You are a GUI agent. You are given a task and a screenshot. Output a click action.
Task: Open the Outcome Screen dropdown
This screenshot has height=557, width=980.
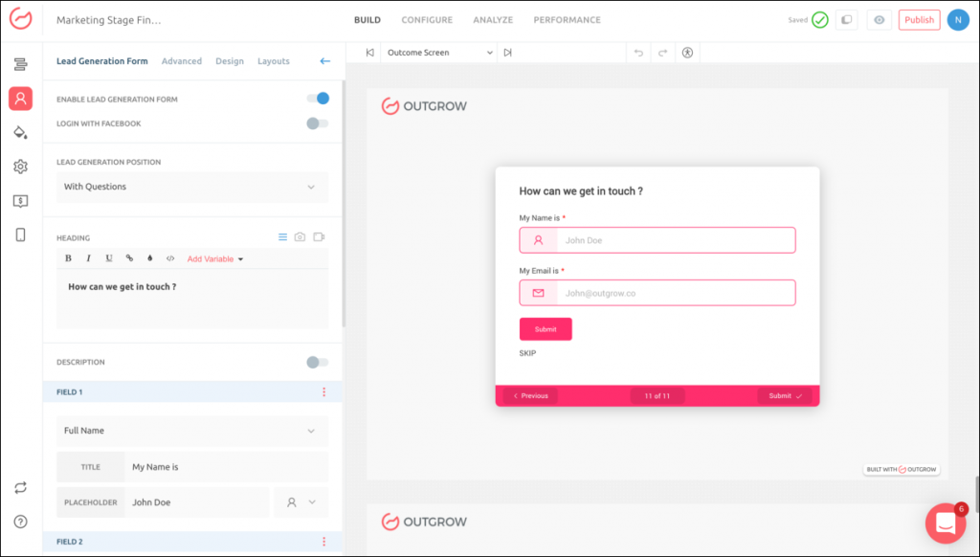click(x=439, y=53)
